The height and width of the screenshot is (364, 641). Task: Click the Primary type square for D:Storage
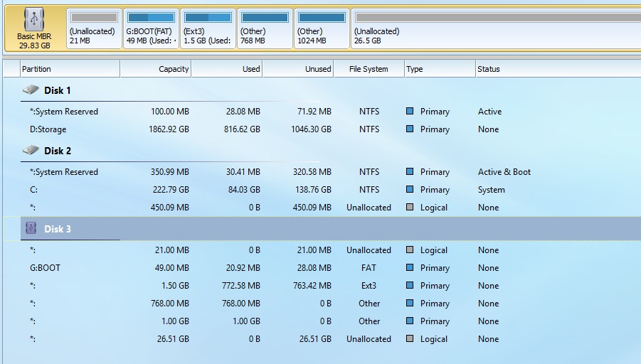pos(410,129)
